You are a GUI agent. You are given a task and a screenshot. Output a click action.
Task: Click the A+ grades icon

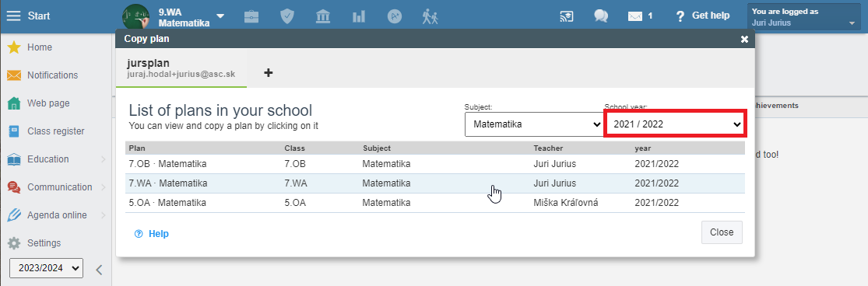[x=394, y=16]
